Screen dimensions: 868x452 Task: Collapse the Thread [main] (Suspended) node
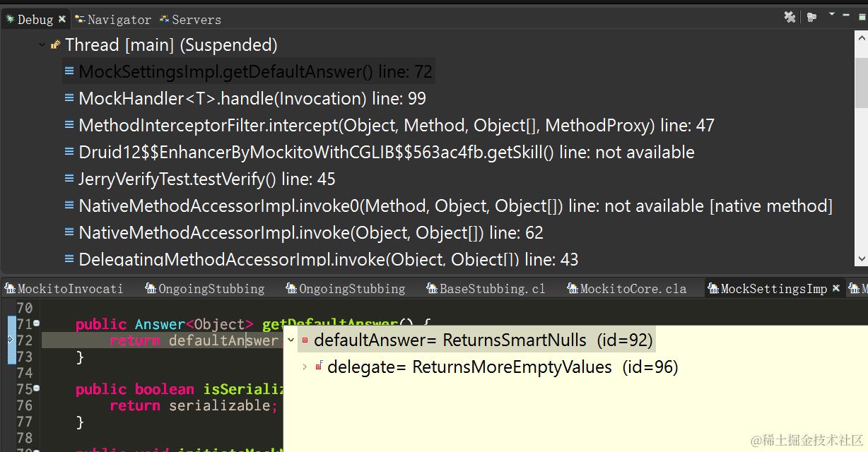42,45
